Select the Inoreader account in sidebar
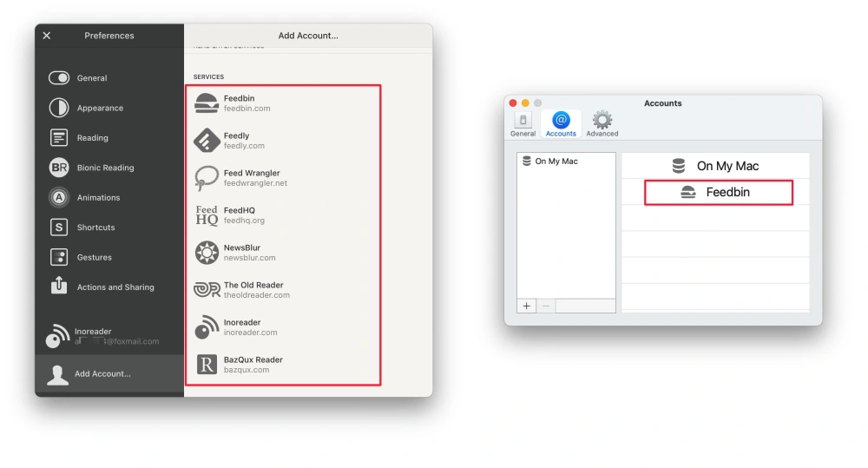Viewport: 868px width, 468px height. [109, 336]
